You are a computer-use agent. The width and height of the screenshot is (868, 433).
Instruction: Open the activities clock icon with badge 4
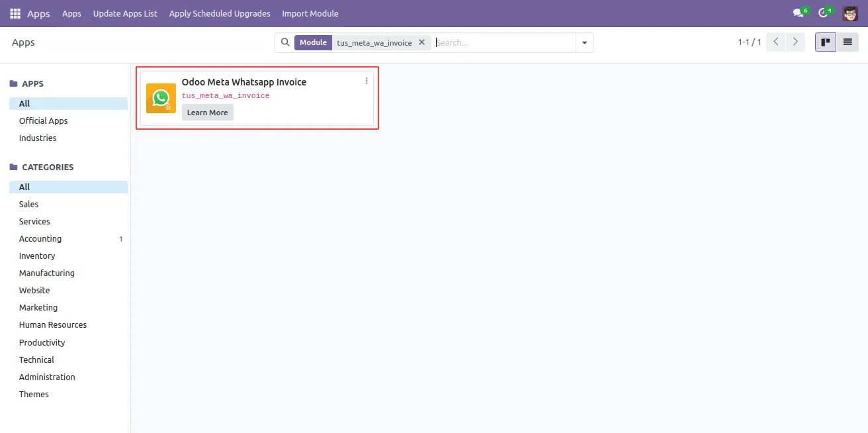(825, 13)
